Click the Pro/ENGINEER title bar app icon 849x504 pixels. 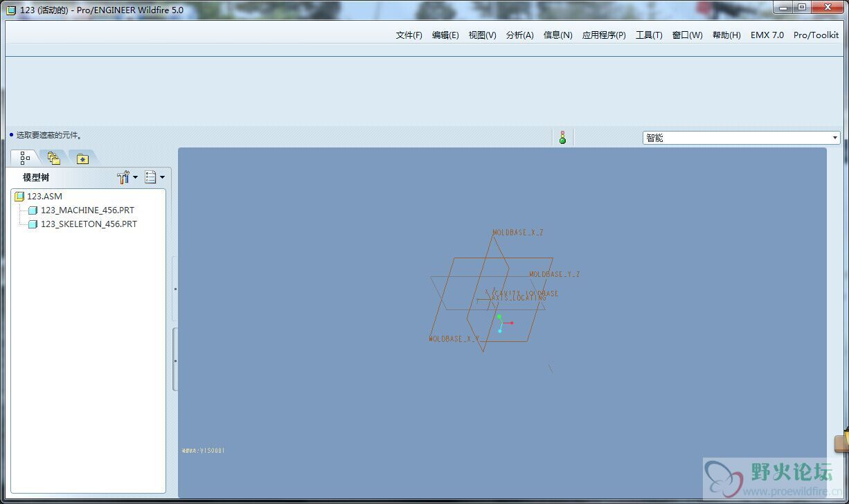[x=10, y=10]
